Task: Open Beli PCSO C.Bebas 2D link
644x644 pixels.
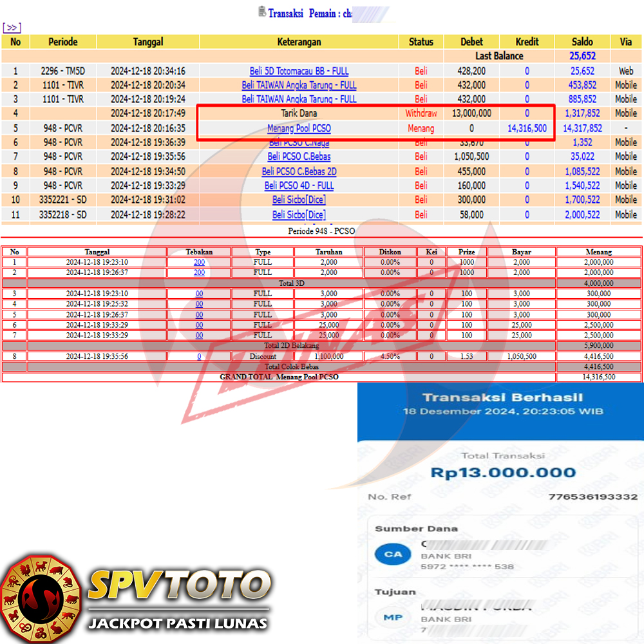Action: pos(299,171)
